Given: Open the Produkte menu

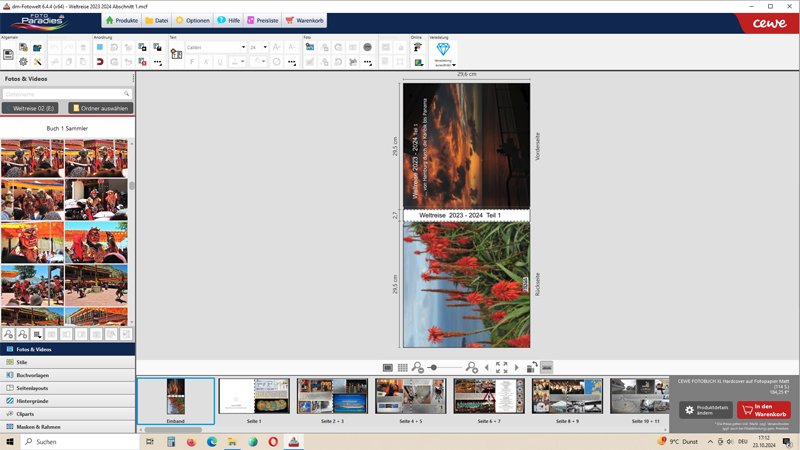Looking at the screenshot, I should coord(121,20).
